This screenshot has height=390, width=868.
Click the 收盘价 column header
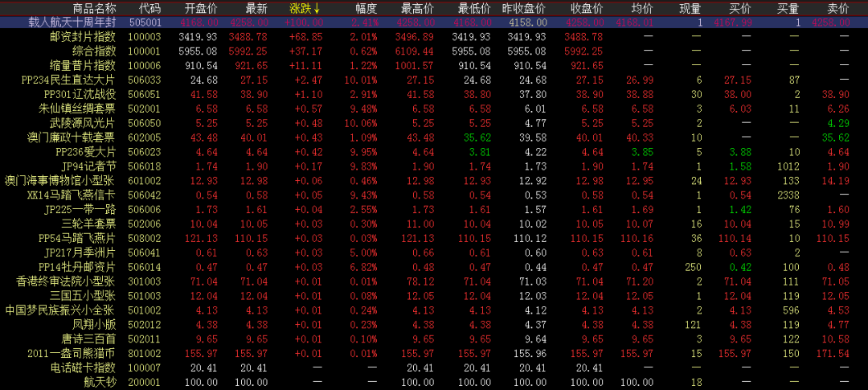(x=587, y=8)
